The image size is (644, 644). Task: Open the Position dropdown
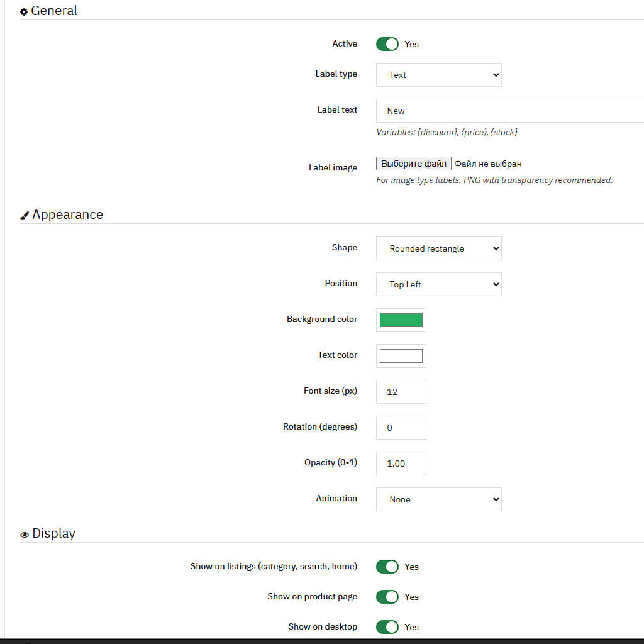[438, 284]
